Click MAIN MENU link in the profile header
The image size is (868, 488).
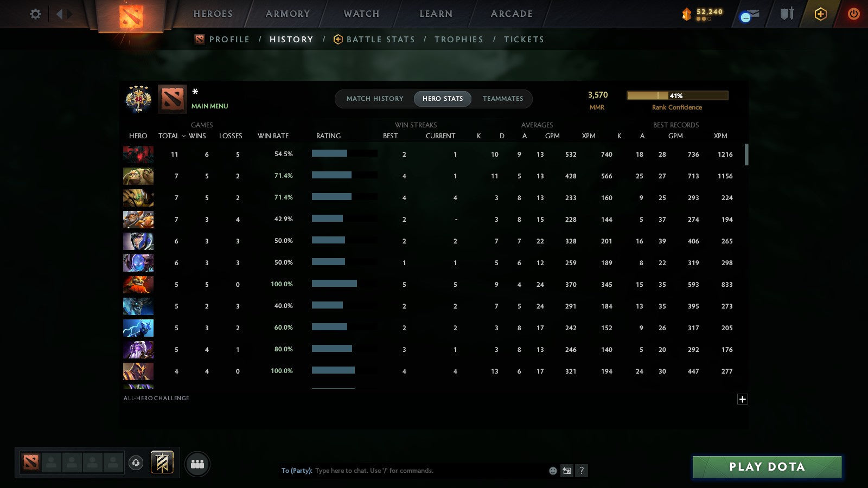click(210, 106)
